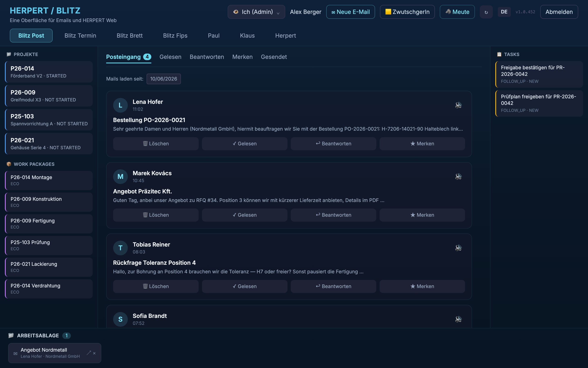Click the HERPERT / BLITZ logo title
This screenshot has height=368, width=588.
click(x=45, y=10)
